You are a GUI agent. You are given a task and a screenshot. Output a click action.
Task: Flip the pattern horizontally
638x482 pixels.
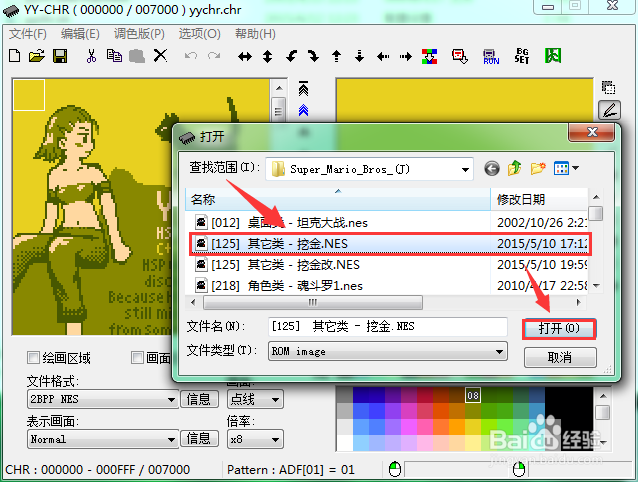pos(245,57)
